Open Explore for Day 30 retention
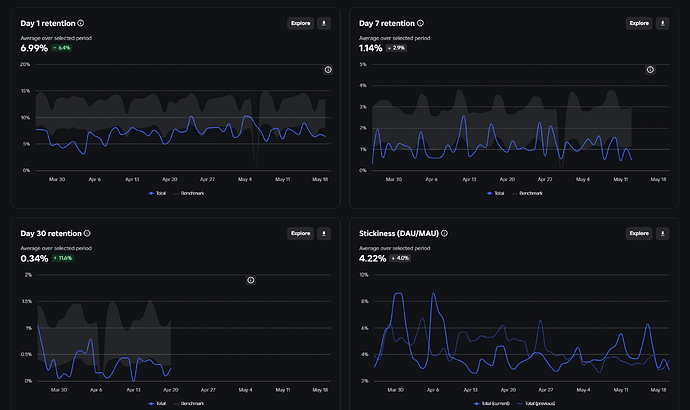The height and width of the screenshot is (410, 690). (301, 234)
